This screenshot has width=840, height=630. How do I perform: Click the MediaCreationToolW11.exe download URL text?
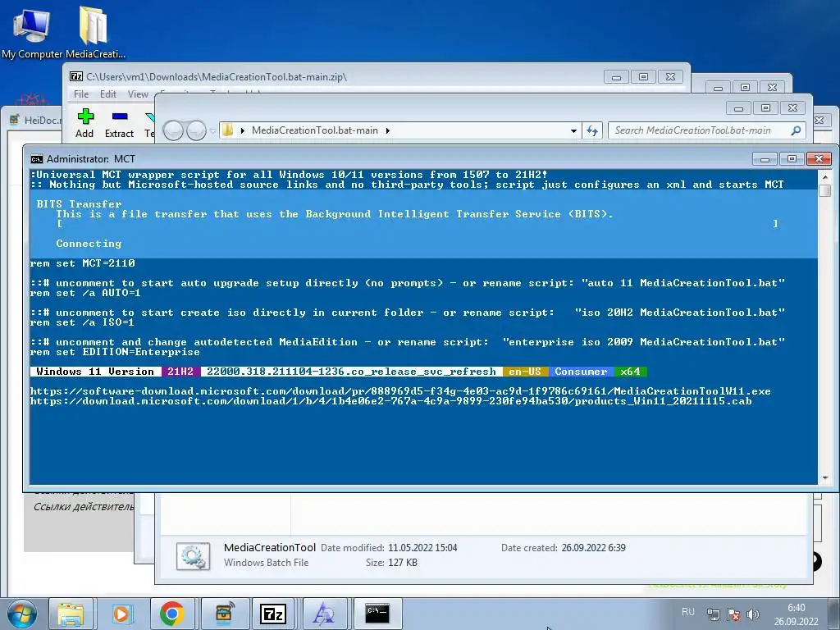click(x=400, y=391)
